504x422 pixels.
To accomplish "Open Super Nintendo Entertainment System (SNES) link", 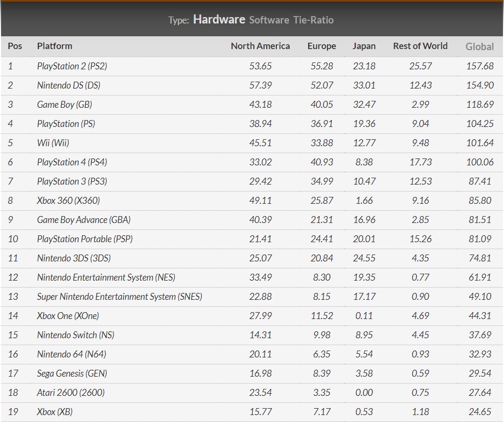I will coord(119,297).
